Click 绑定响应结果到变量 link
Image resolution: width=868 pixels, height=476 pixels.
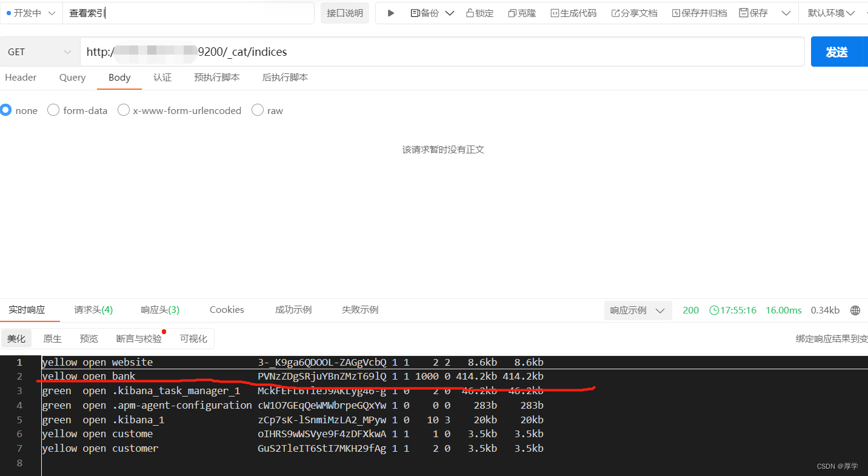coord(832,339)
